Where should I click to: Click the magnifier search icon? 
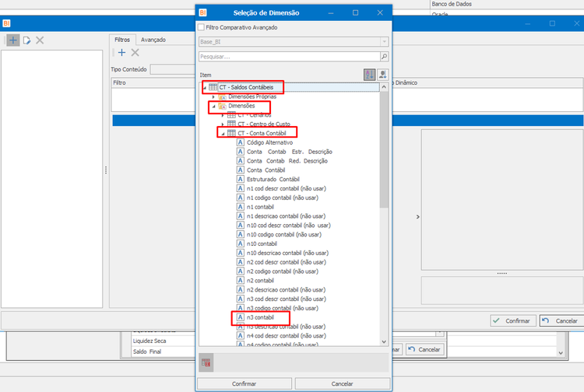(384, 57)
